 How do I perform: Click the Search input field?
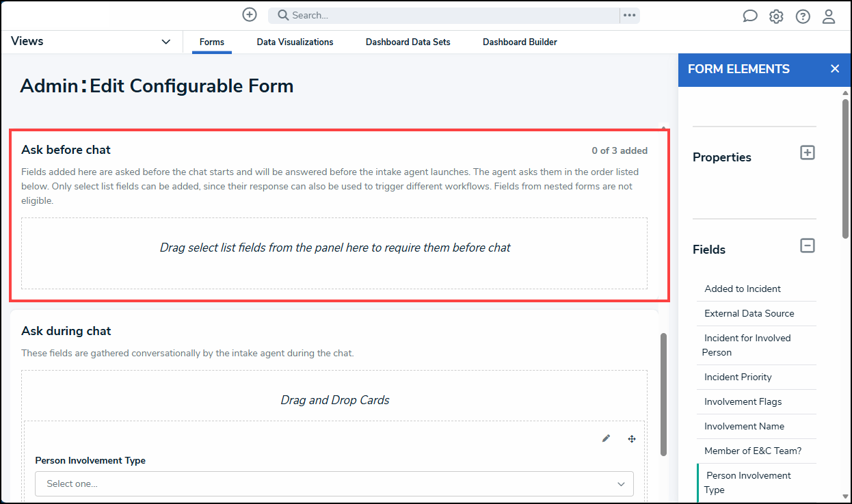pos(444,15)
